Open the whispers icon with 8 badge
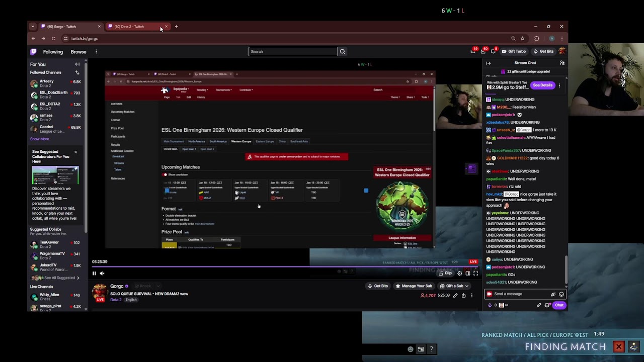The height and width of the screenshot is (362, 644). (x=494, y=51)
